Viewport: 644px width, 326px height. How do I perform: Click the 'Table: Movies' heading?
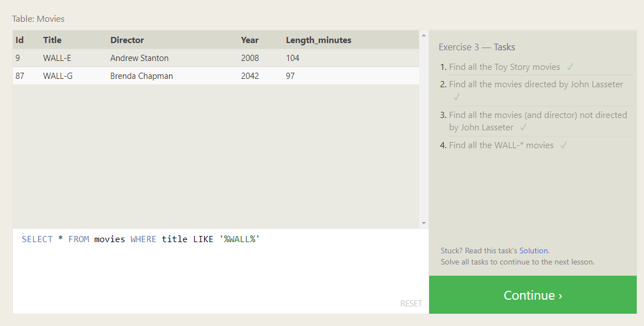coord(37,18)
